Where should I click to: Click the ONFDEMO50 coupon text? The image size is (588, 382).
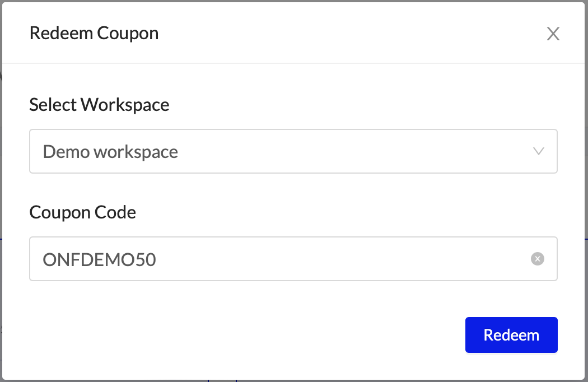pos(99,259)
